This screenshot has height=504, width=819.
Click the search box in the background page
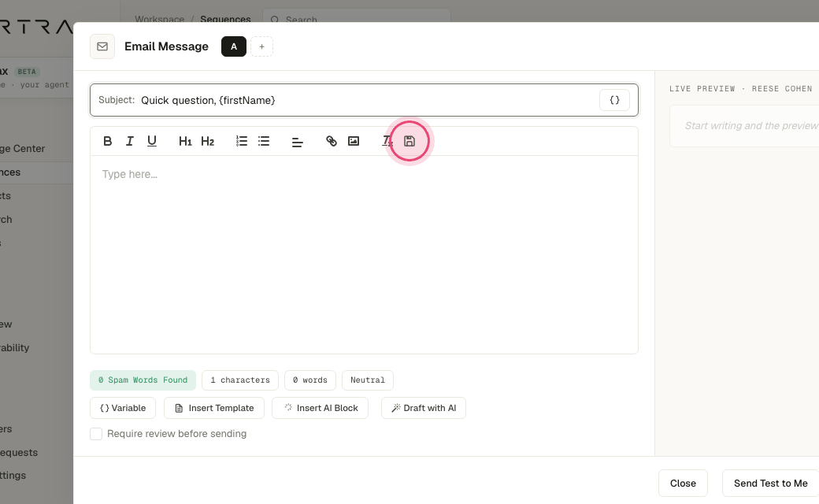[356, 16]
